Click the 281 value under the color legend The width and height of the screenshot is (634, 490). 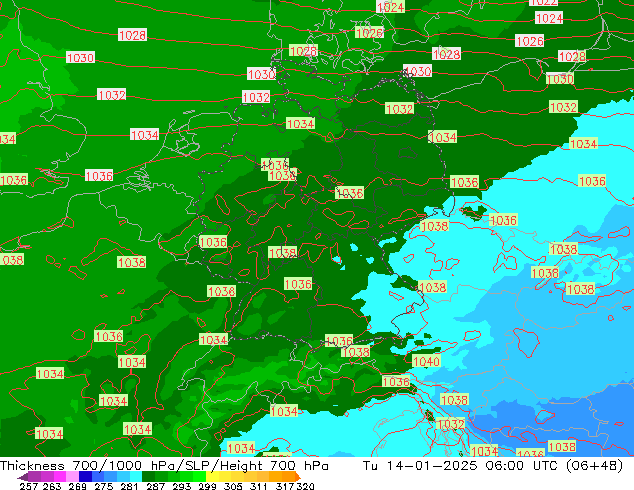pyautogui.click(x=129, y=486)
